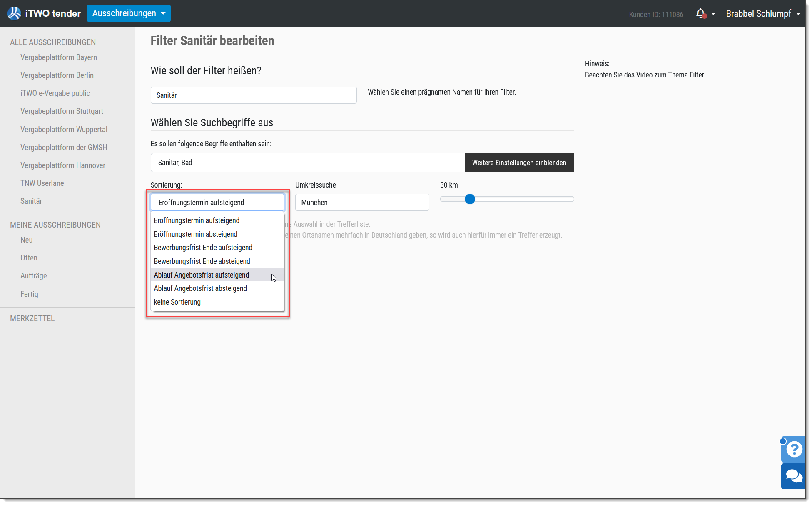The image size is (812, 505).
Task: Click the Kunden-ID: 111086 text
Action: [656, 15]
